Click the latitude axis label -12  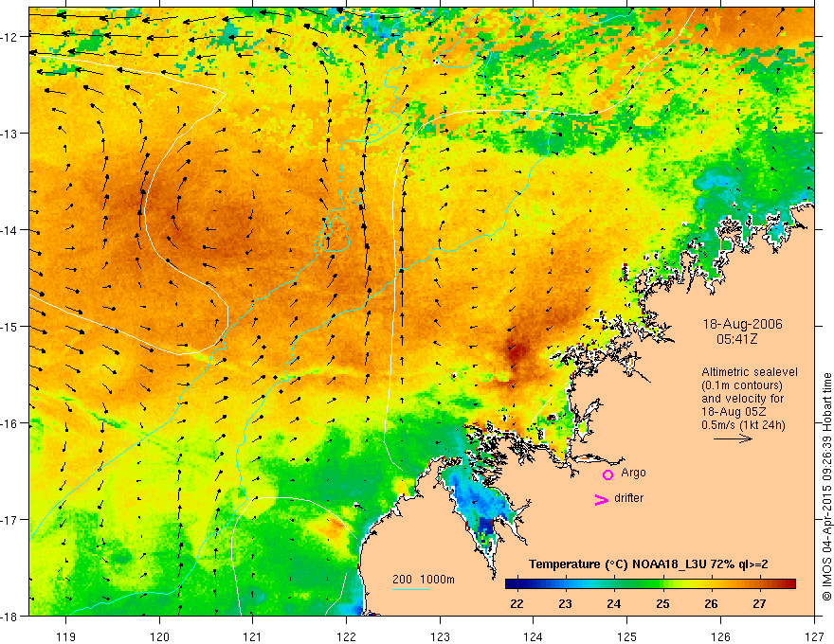tap(10, 37)
